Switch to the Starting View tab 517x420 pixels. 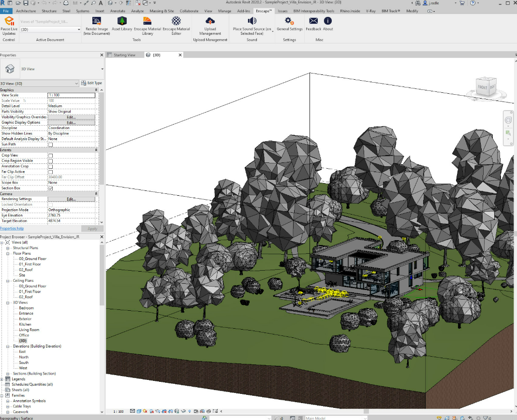point(125,55)
